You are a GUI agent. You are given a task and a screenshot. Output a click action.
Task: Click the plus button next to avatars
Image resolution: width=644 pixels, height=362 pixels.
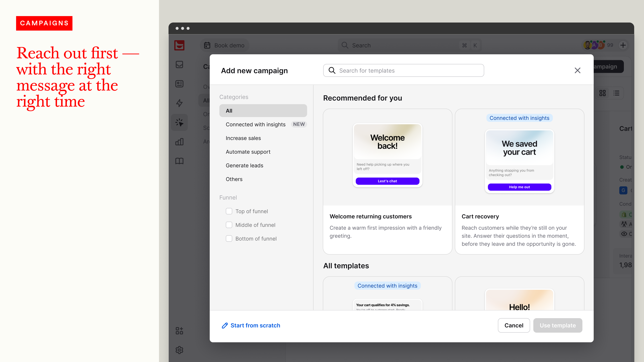[623, 45]
